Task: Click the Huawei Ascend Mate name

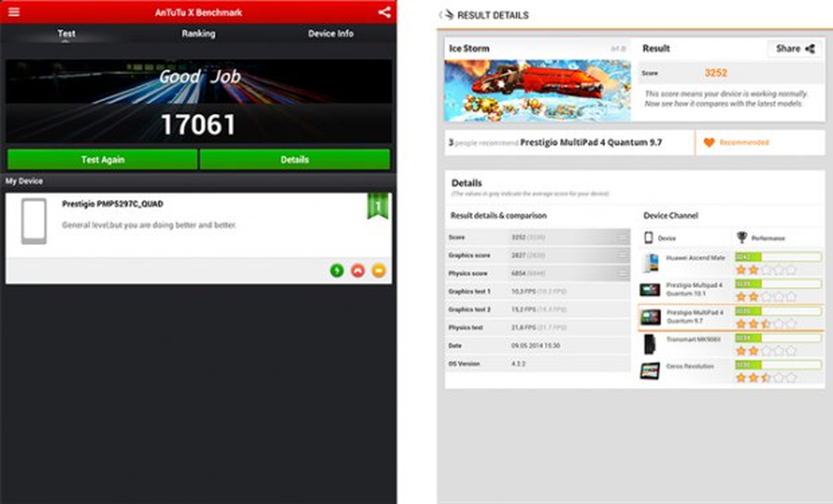Action: 695,258
